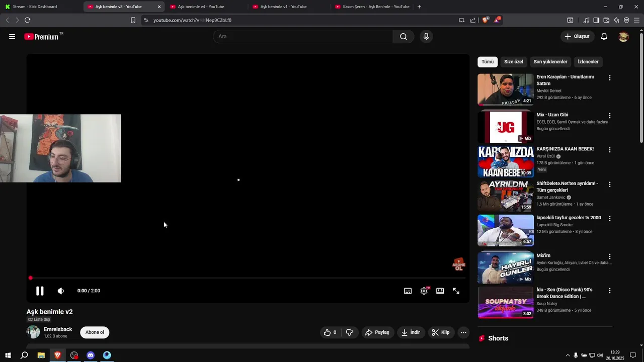Switch to theater mode view

[440, 291]
